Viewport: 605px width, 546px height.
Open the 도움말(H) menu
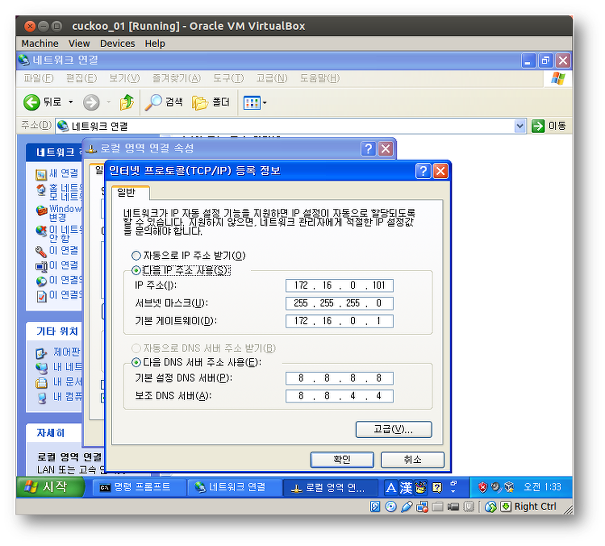(320, 78)
